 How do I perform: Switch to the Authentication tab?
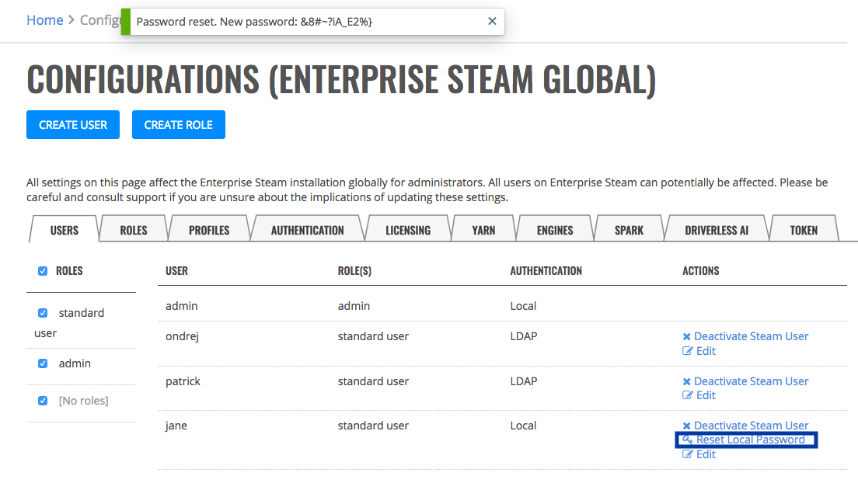point(308,230)
